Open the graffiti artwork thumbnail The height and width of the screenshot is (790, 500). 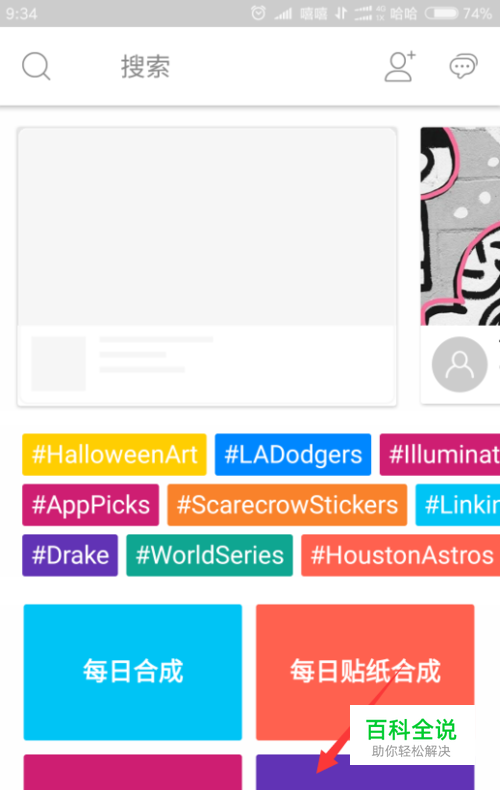[460, 226]
